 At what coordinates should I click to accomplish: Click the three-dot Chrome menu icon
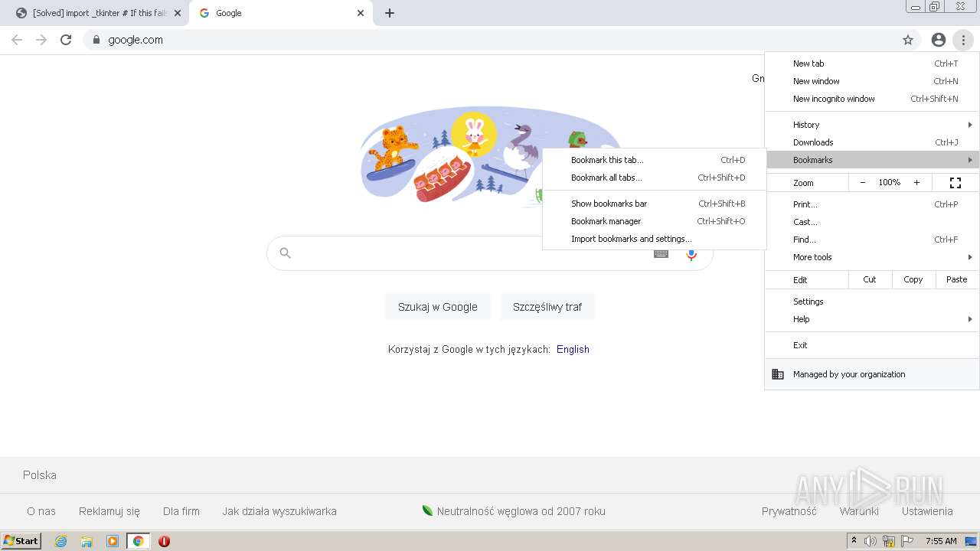(x=963, y=40)
